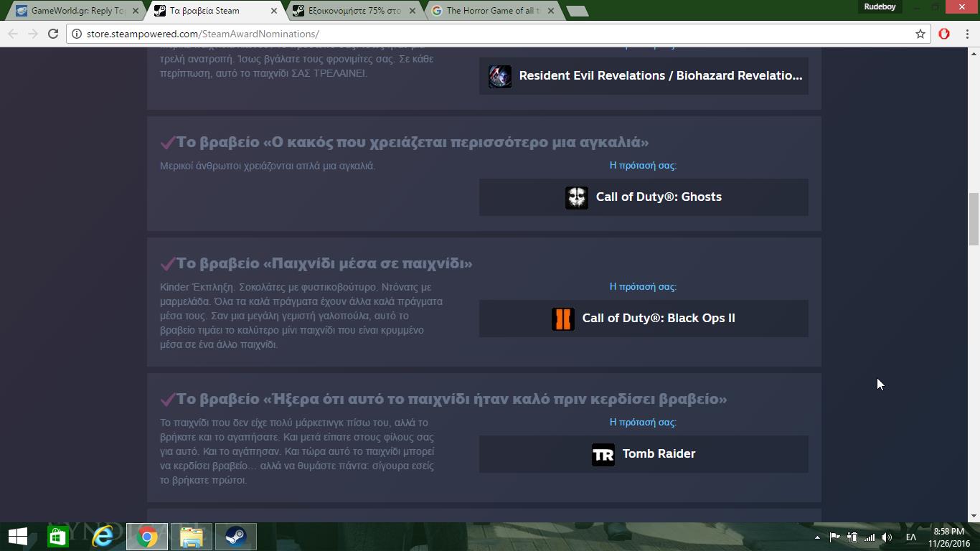Open the Windows Store taskbar icon

[58, 537]
